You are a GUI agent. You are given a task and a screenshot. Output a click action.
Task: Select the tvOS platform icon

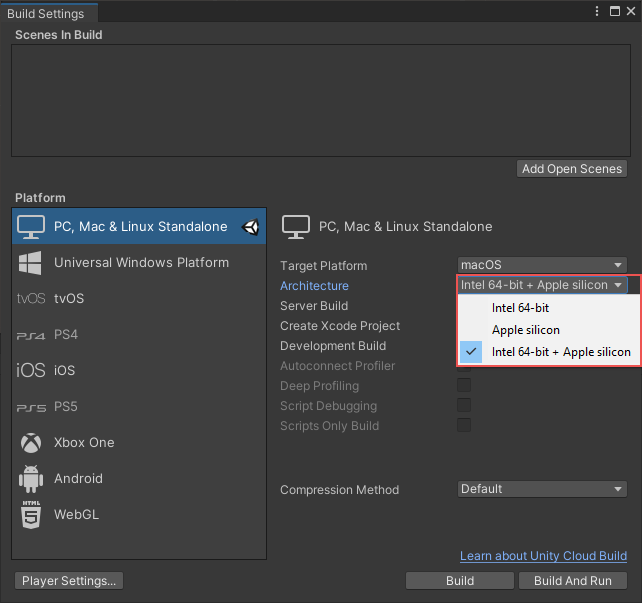[x=31, y=299]
